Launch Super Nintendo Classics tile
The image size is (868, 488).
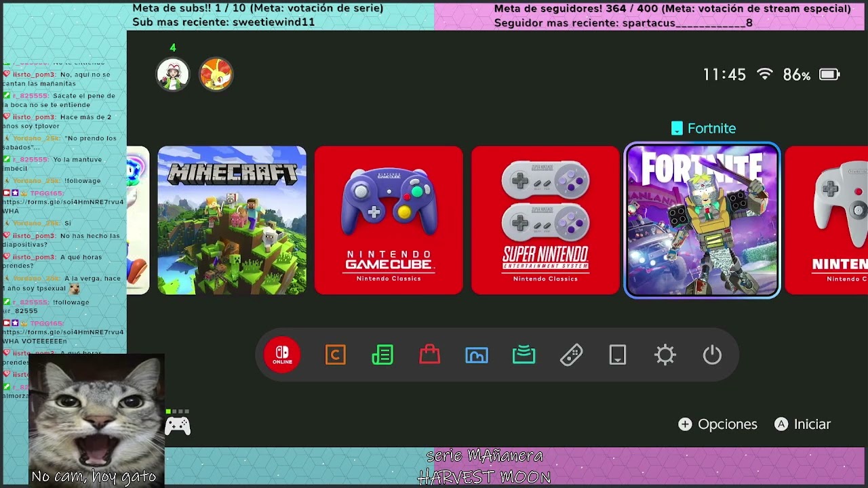point(545,220)
